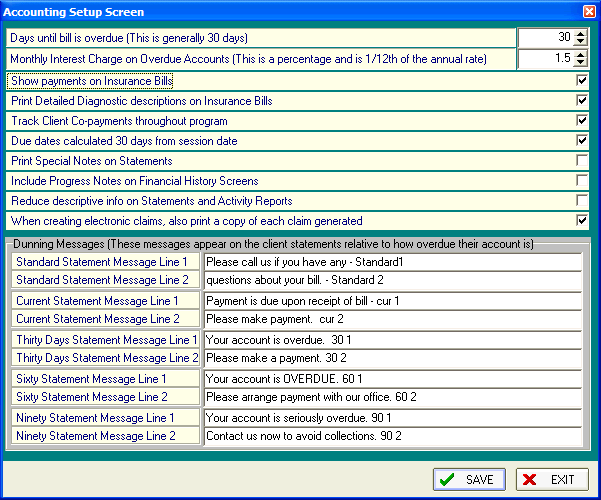Click Current Statement Message Line 2 text field

[392, 319]
